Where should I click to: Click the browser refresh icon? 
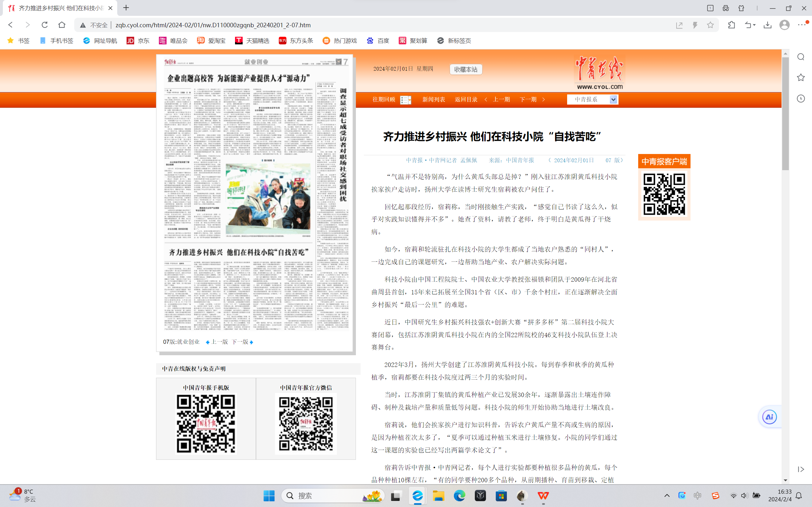45,25
